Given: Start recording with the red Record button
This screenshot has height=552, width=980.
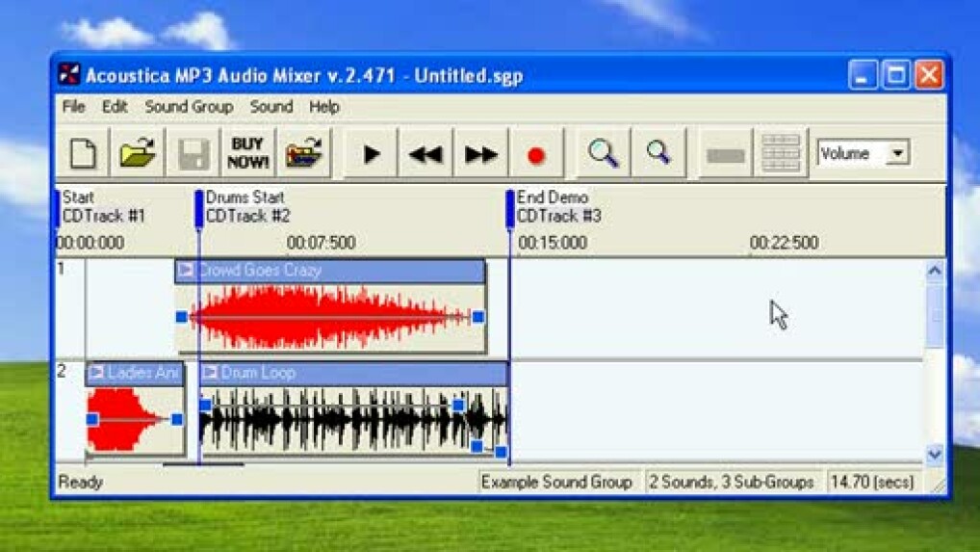Looking at the screenshot, I should tap(536, 154).
